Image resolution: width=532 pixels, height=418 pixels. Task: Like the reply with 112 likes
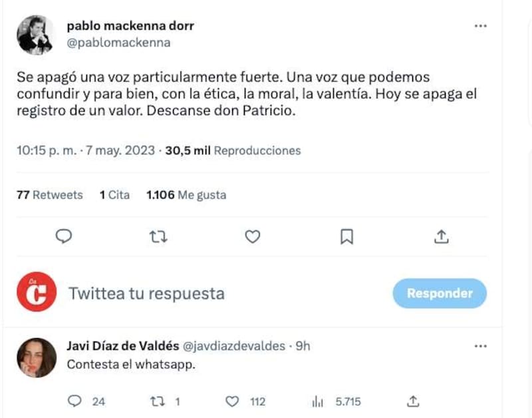(x=232, y=401)
